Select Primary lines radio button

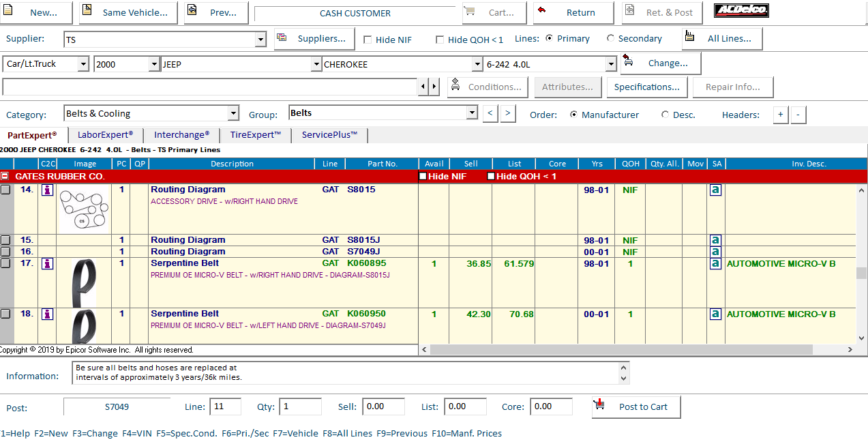[x=550, y=38]
